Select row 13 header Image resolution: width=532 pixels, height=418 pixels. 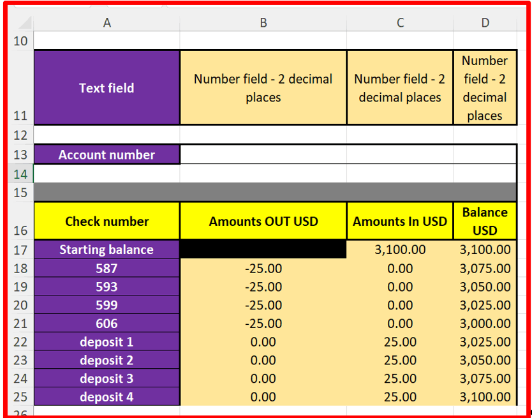tap(20, 154)
